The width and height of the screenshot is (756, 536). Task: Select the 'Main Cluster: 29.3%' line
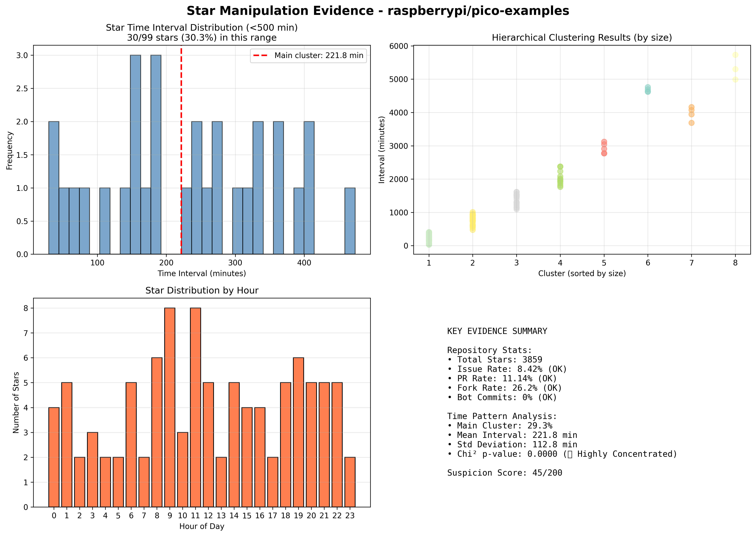click(500, 426)
